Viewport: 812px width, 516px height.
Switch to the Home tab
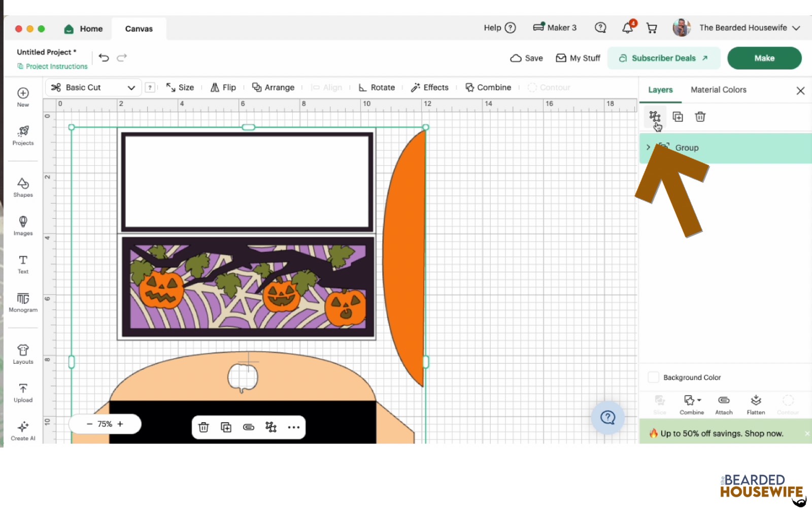(x=84, y=28)
